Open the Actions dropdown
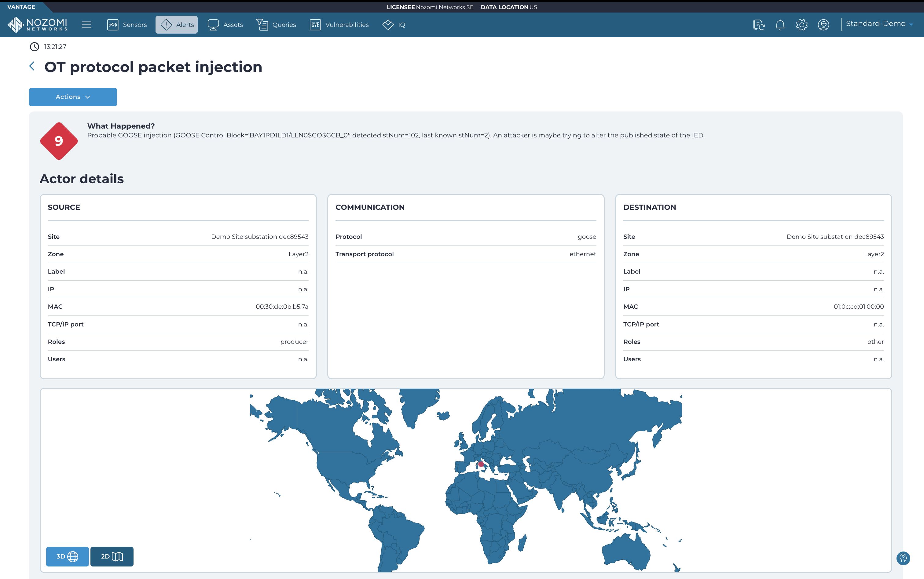 point(73,97)
